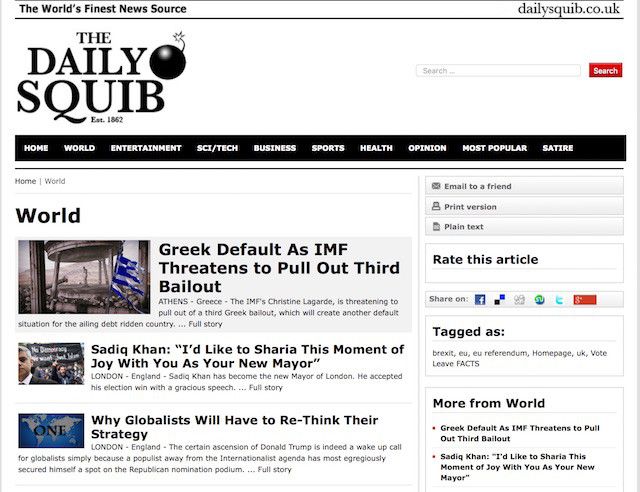Click Full story under Globalists article
Viewport: 640px width, 492px height.
275,470
